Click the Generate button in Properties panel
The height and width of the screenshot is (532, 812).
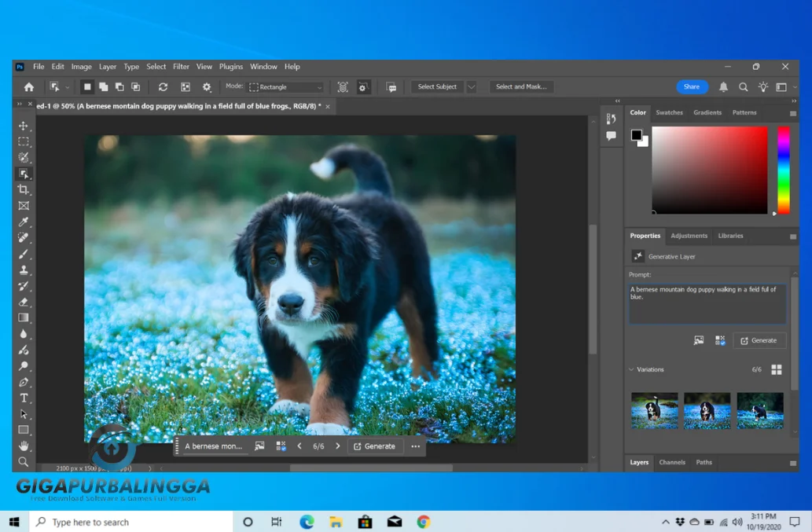[x=759, y=340]
